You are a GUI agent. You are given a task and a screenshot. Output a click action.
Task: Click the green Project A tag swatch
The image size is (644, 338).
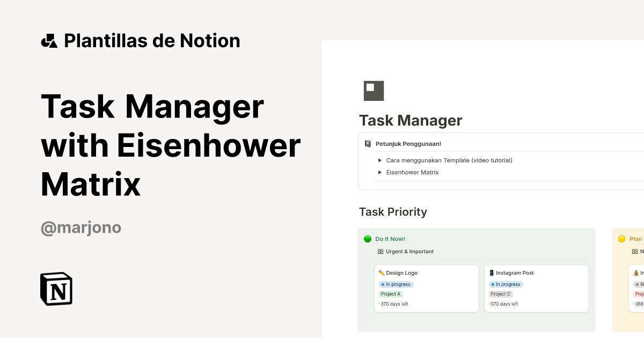point(390,294)
